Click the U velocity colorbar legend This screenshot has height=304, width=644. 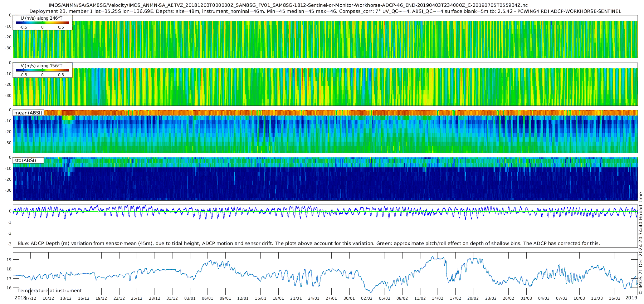(x=42, y=23)
